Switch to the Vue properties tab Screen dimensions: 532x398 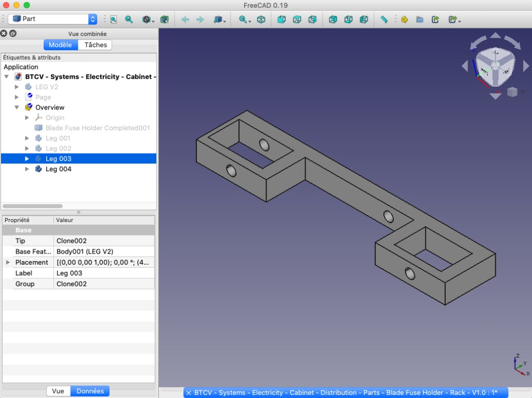[x=58, y=391]
